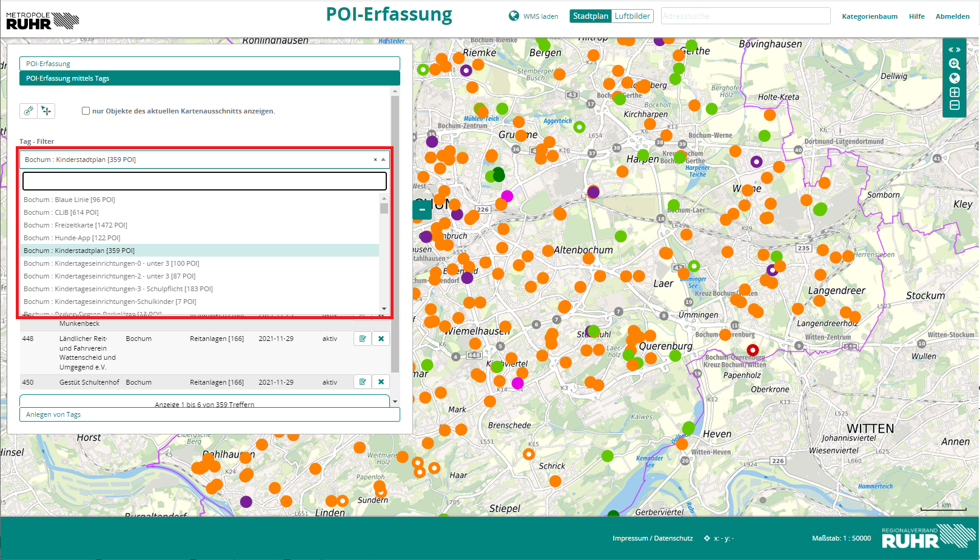This screenshot has height=560, width=980.
Task: Expand the Anlegen von Tags section
Action: (210, 414)
